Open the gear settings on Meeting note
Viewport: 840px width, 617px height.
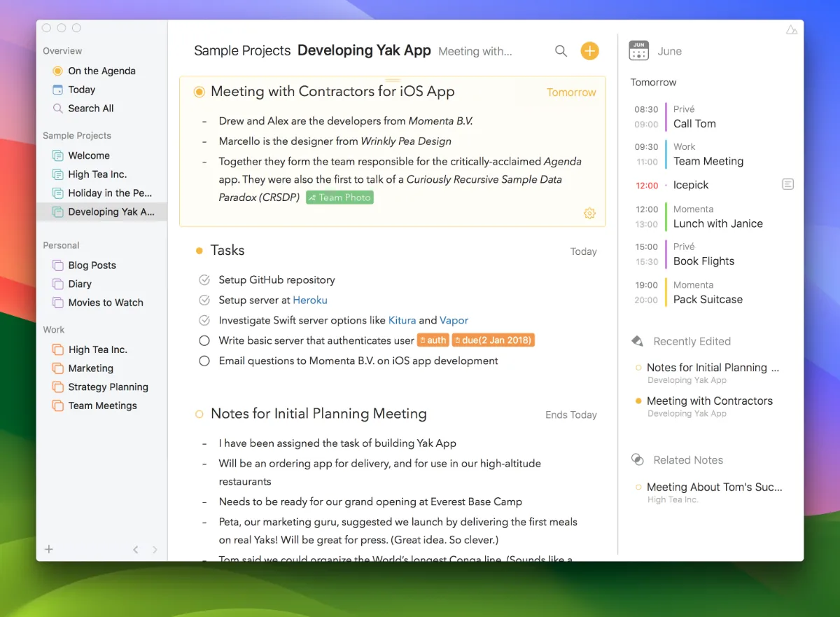pos(589,214)
